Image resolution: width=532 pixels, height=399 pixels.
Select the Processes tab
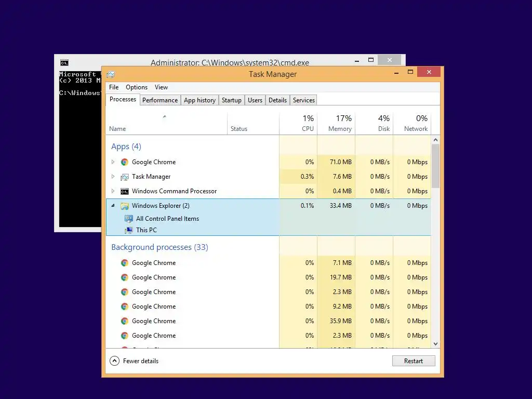coord(123,99)
